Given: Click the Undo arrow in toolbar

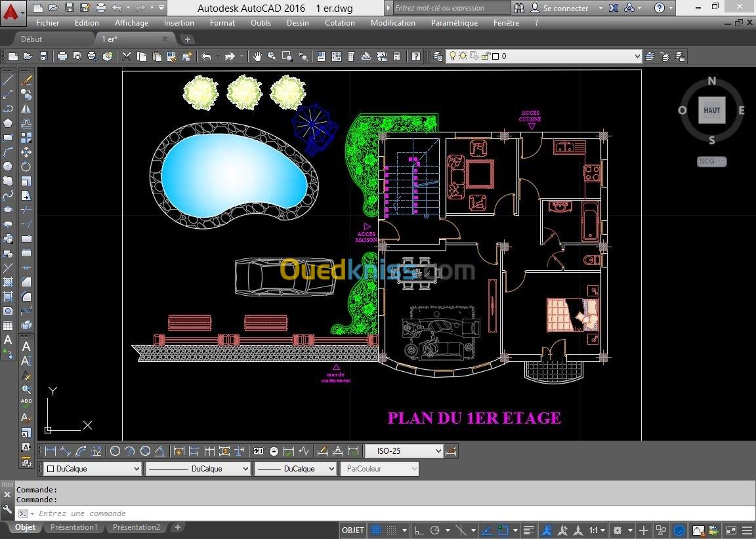Looking at the screenshot, I should click(207, 57).
